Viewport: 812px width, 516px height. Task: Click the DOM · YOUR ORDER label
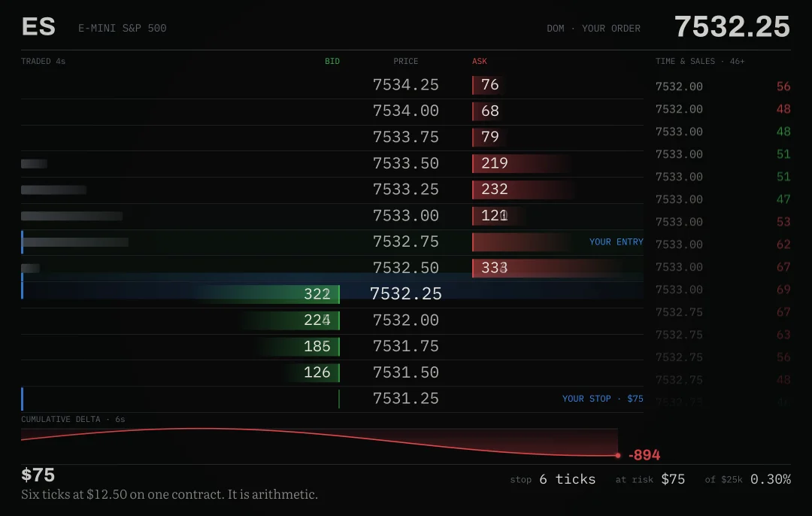pos(593,29)
